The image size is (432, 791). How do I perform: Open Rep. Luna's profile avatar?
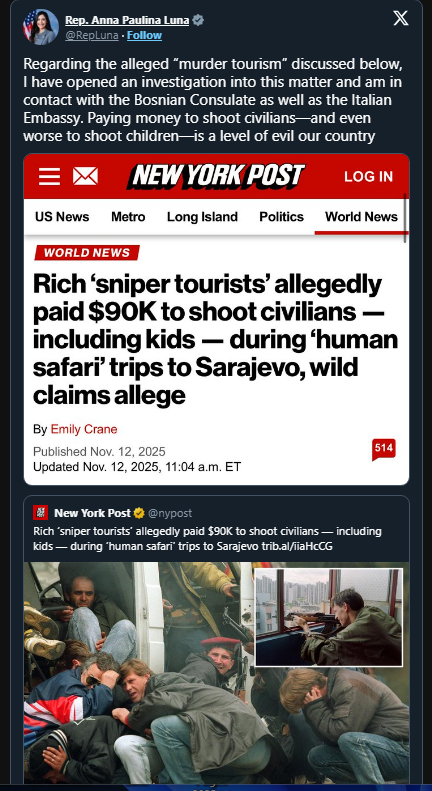point(41,27)
